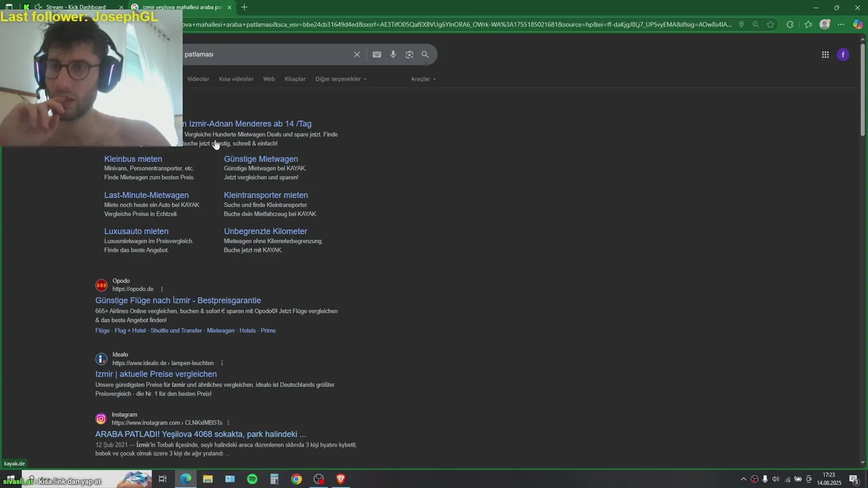The image size is (868, 488).
Task: Search by image with Google Lens
Action: pos(410,54)
